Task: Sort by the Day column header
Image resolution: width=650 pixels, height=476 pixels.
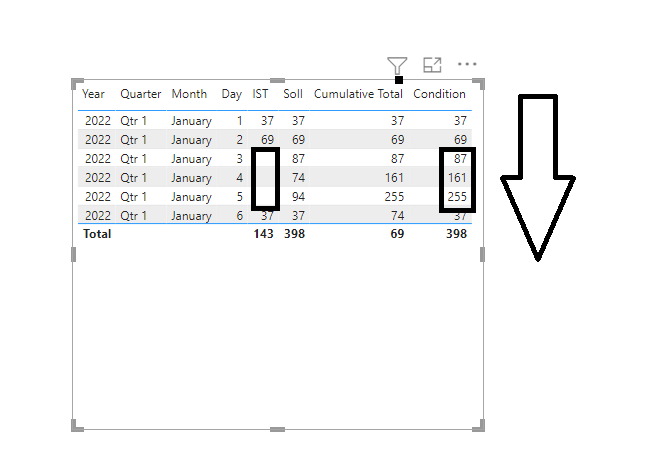Action: click(x=231, y=95)
